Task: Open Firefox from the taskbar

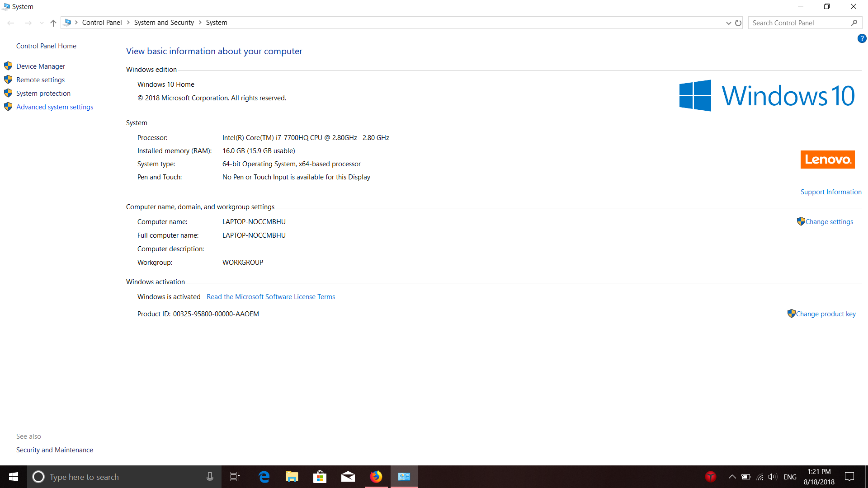Action: [x=376, y=477]
